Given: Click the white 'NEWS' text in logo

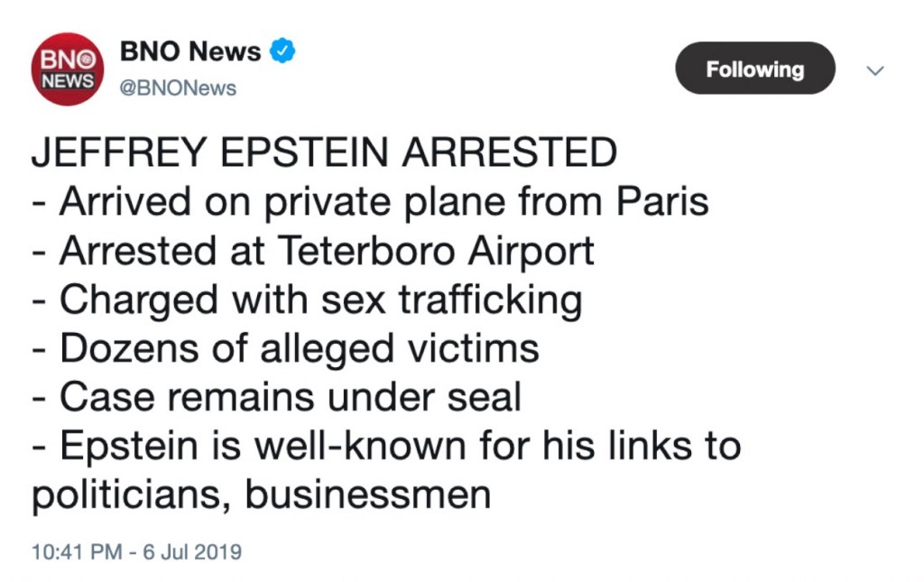Looking at the screenshot, I should click(66, 81).
